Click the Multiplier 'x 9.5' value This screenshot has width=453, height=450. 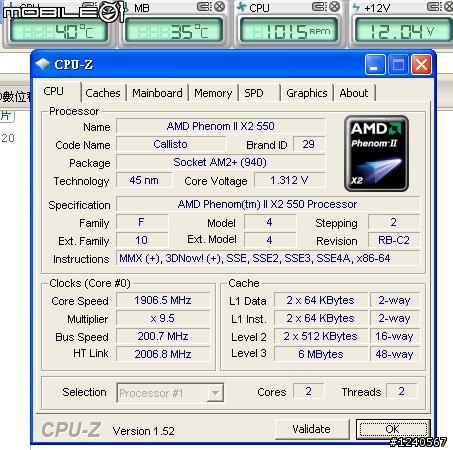[163, 318]
